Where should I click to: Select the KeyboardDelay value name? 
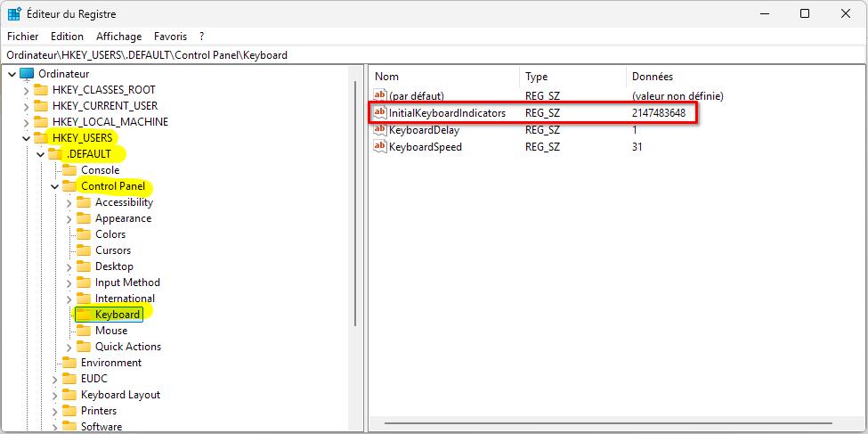pyautogui.click(x=424, y=130)
